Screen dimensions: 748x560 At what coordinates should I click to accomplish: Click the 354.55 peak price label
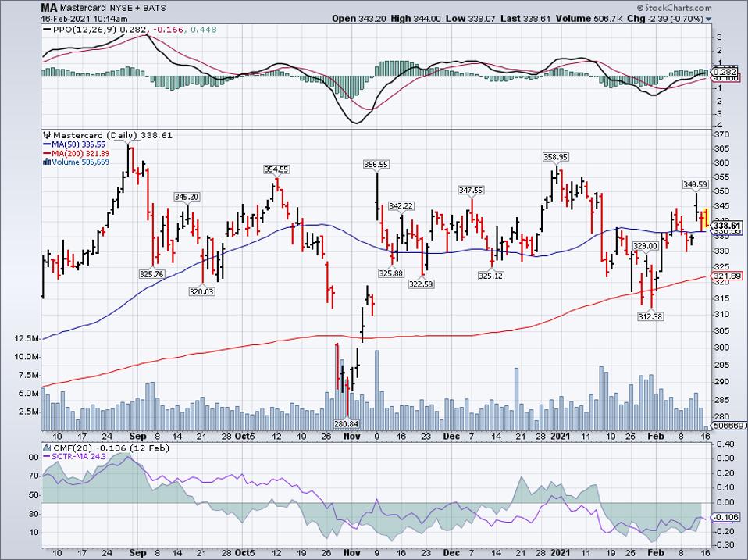pyautogui.click(x=276, y=169)
